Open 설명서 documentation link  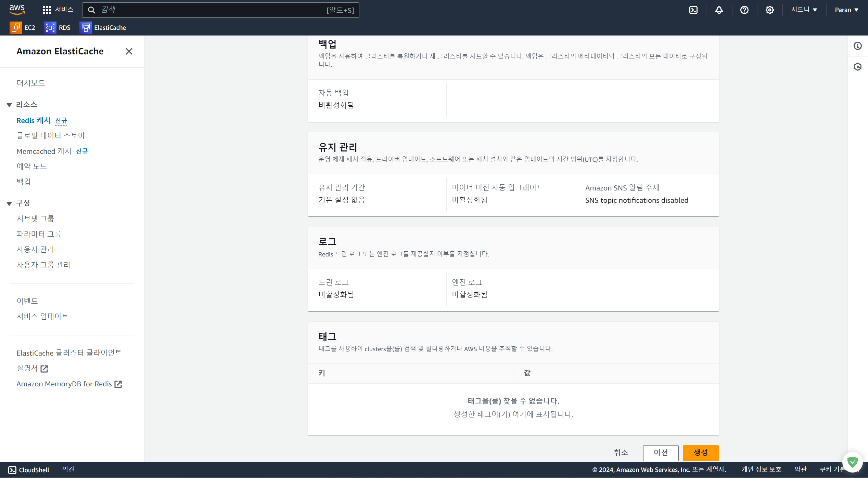pos(27,368)
